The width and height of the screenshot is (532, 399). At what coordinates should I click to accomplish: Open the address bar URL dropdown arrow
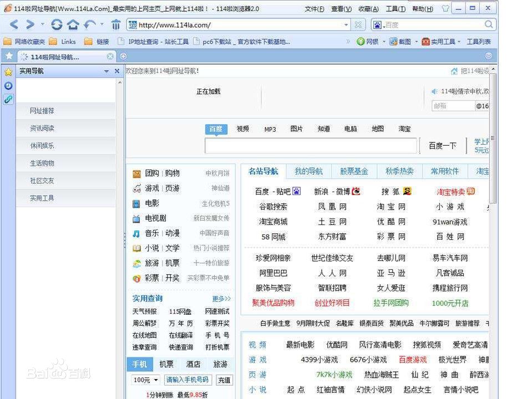pos(346,25)
